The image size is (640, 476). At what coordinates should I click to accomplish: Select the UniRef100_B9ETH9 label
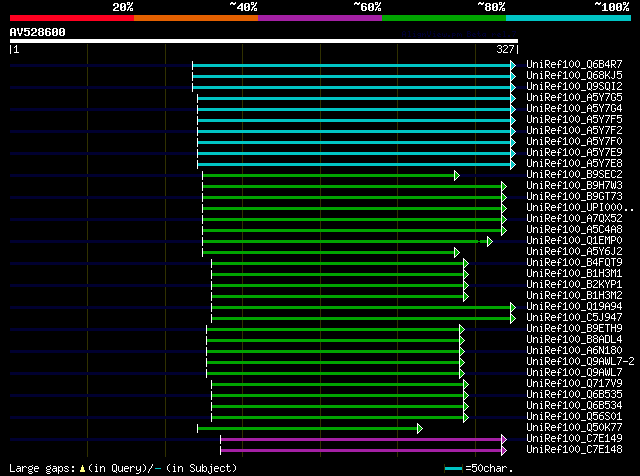tap(574, 329)
